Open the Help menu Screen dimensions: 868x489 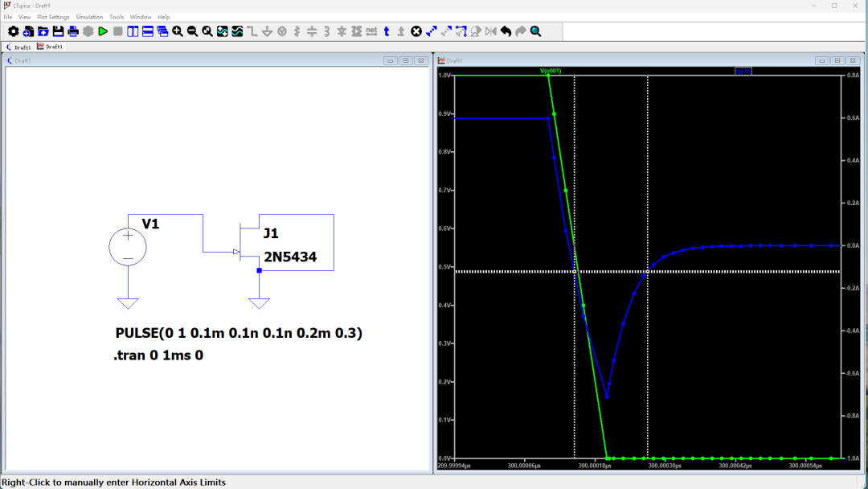[164, 17]
